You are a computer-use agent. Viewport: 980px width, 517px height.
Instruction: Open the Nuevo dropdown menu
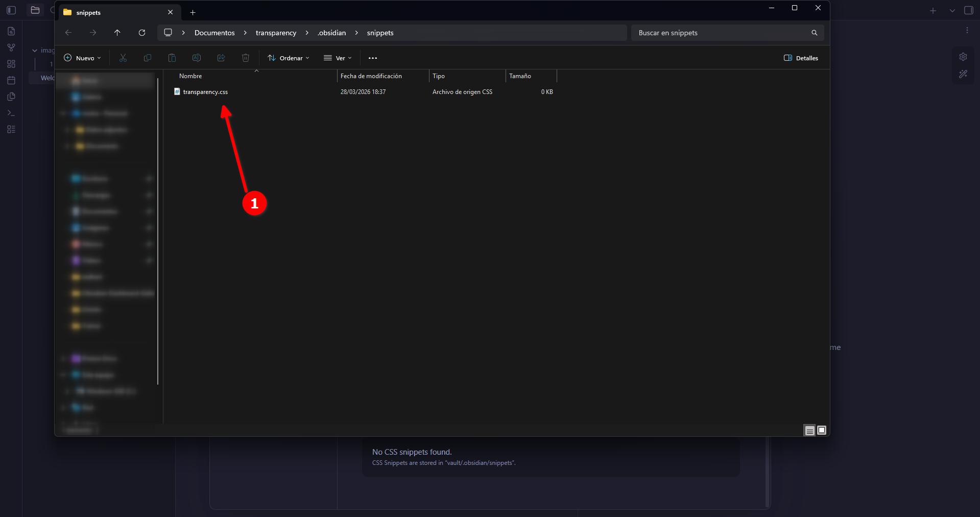click(82, 58)
